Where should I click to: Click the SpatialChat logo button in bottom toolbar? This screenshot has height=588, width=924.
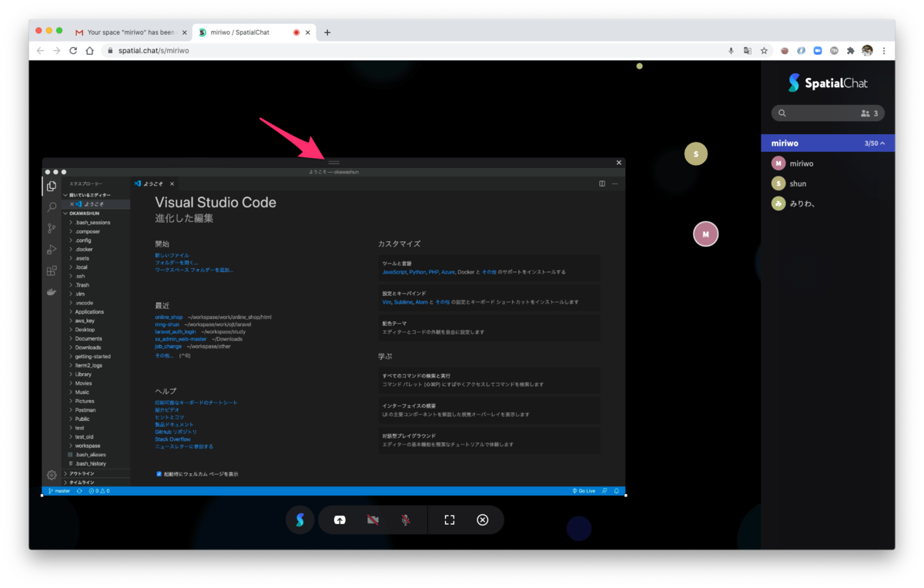[300, 520]
